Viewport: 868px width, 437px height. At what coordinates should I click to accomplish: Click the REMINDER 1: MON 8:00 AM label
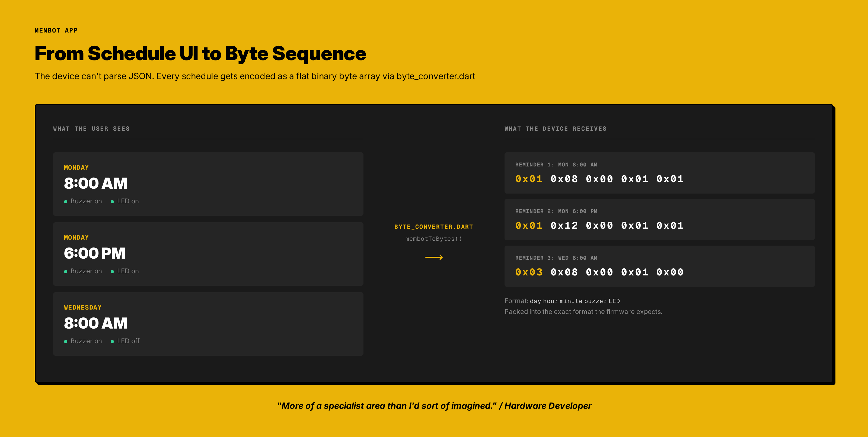tap(556, 165)
